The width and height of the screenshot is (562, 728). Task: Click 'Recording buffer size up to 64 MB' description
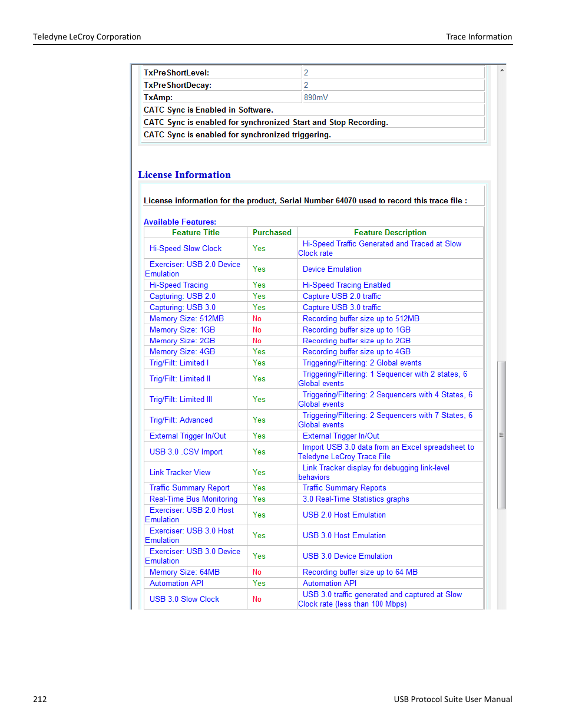[360, 572]
